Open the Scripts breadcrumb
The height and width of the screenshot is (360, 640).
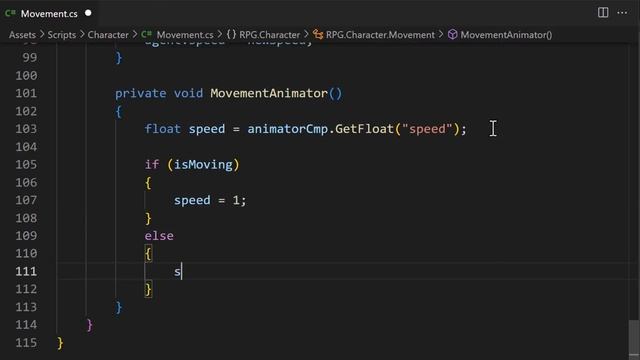coord(62,35)
